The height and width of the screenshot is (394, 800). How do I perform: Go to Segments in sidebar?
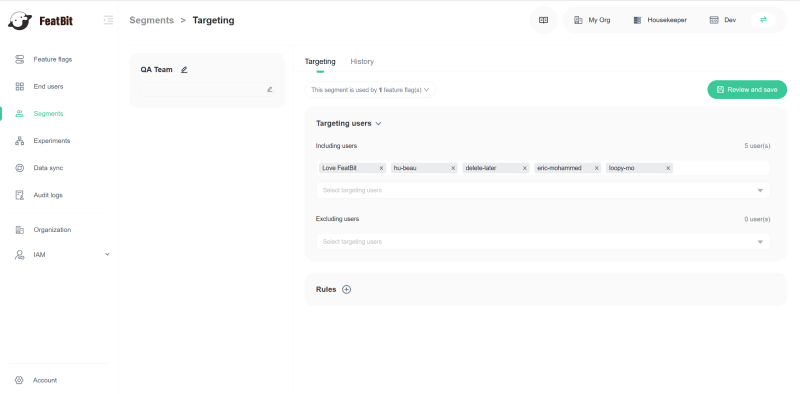pyautogui.click(x=48, y=114)
